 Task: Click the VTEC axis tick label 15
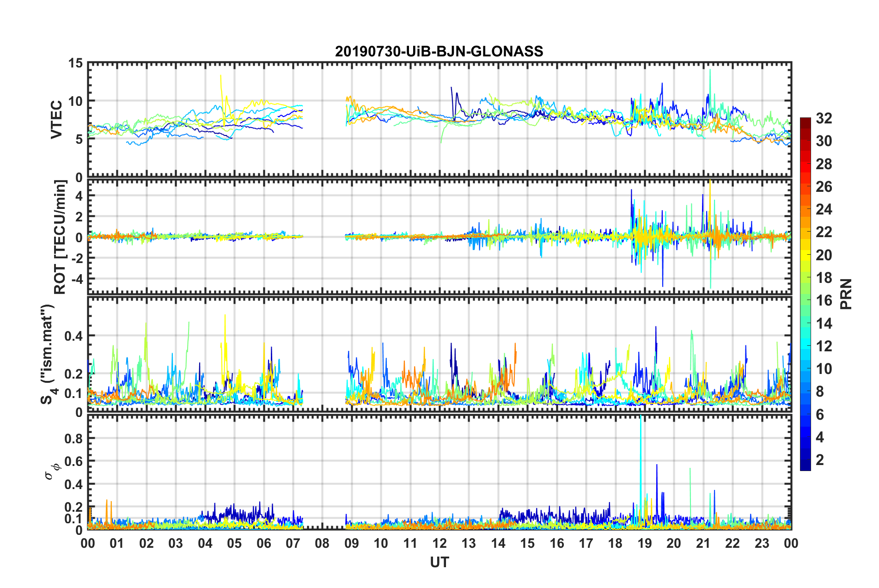[x=75, y=63]
